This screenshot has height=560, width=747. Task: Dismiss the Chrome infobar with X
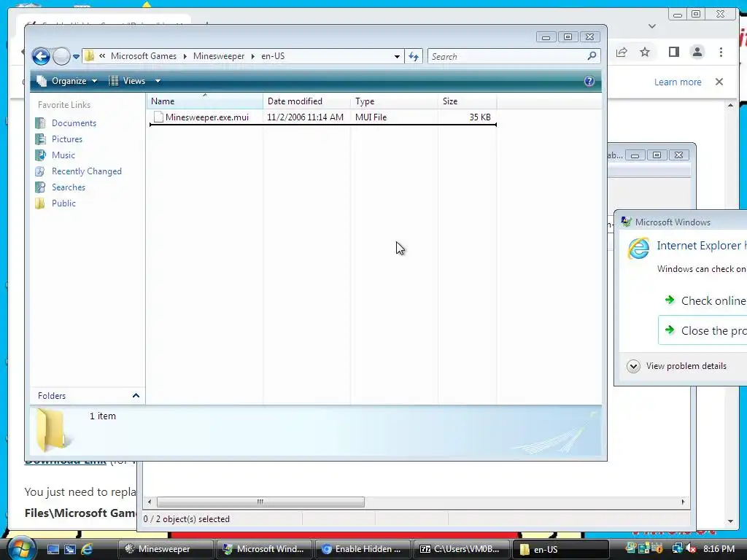pyautogui.click(x=719, y=82)
